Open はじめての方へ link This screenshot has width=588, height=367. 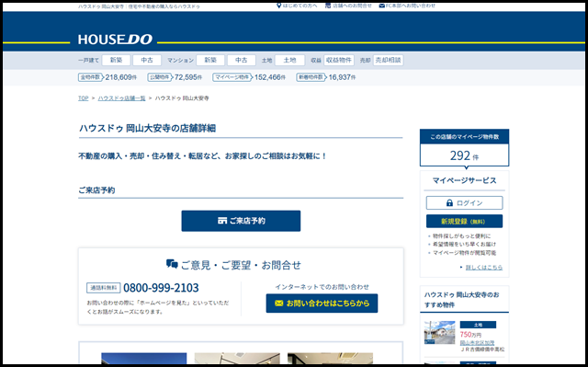300,6
